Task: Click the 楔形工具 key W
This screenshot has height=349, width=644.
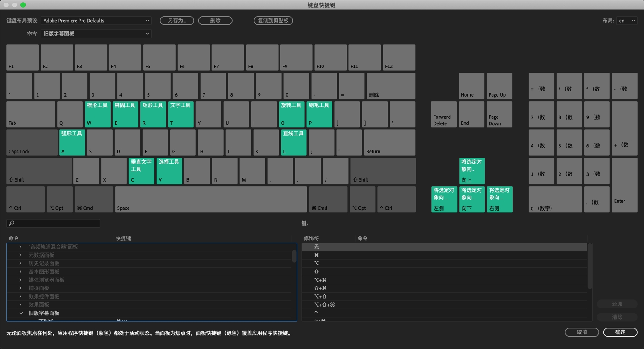Action: coord(97,114)
